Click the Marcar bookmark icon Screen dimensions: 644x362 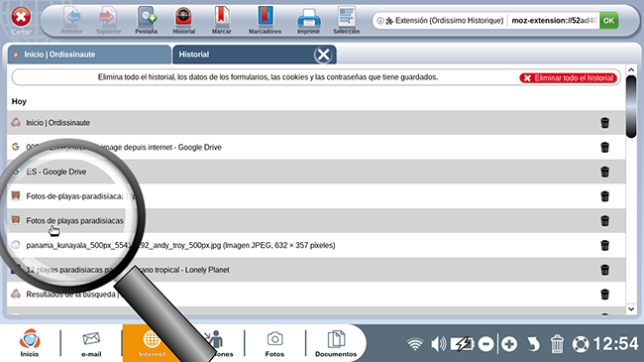click(x=221, y=20)
